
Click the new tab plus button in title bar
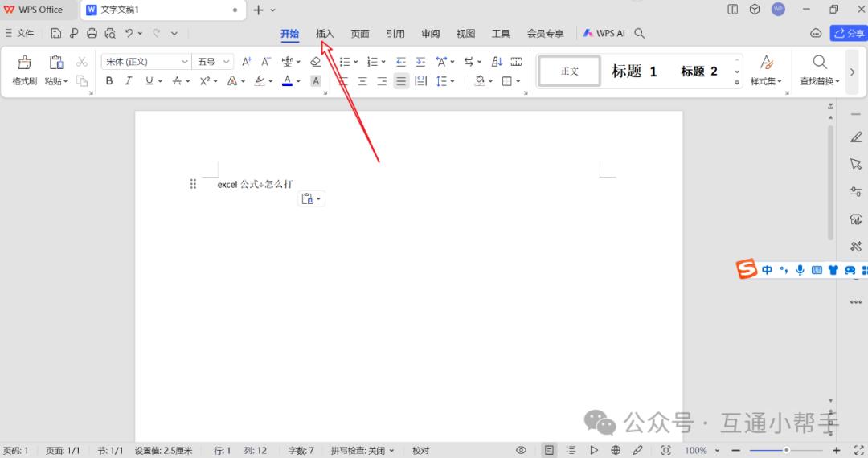[258, 10]
